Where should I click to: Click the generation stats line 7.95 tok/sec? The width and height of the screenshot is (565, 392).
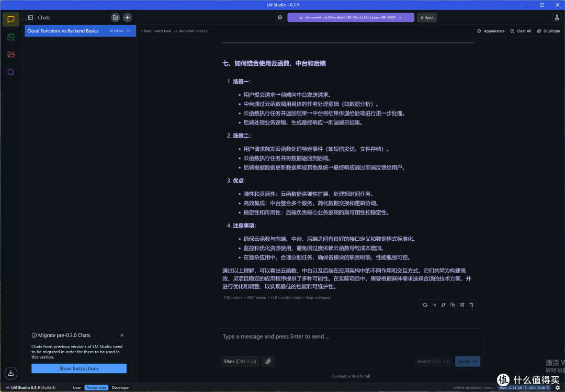pos(277,297)
